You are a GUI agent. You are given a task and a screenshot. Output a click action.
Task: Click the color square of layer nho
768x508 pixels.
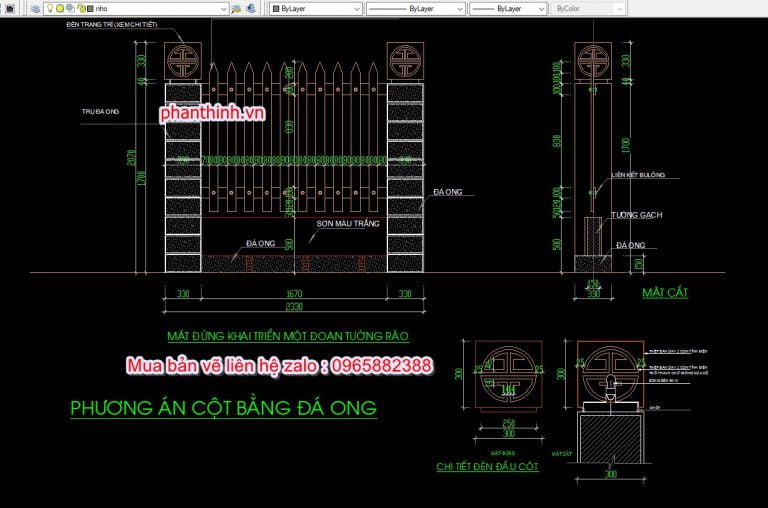[x=90, y=9]
